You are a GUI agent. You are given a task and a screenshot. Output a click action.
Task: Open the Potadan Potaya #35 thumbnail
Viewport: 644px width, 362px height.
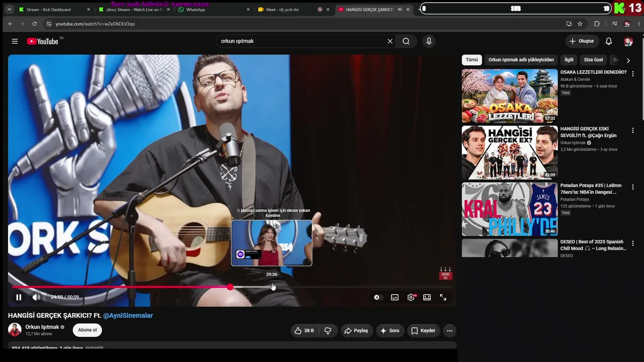pos(510,209)
